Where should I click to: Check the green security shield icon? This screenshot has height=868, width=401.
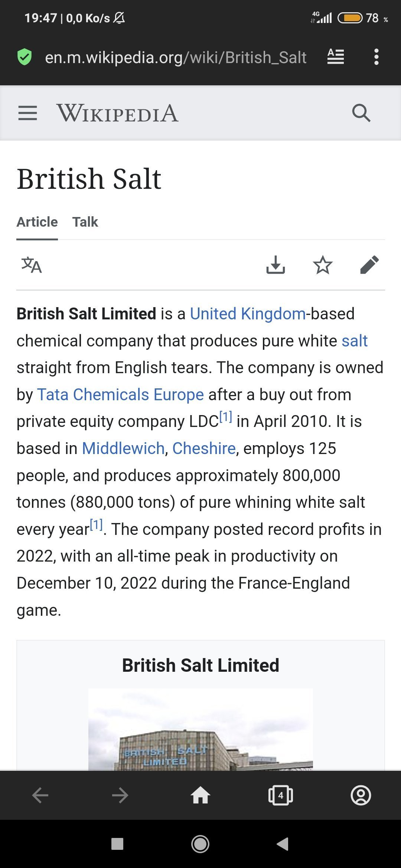click(25, 57)
